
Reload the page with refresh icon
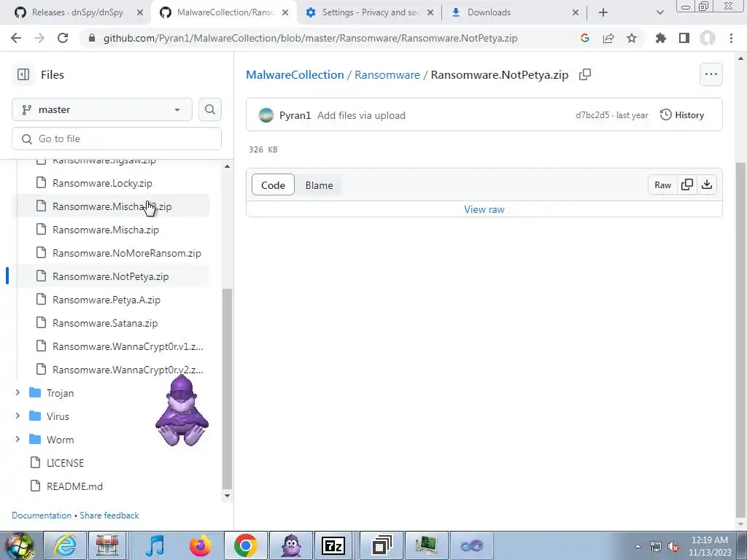(63, 38)
